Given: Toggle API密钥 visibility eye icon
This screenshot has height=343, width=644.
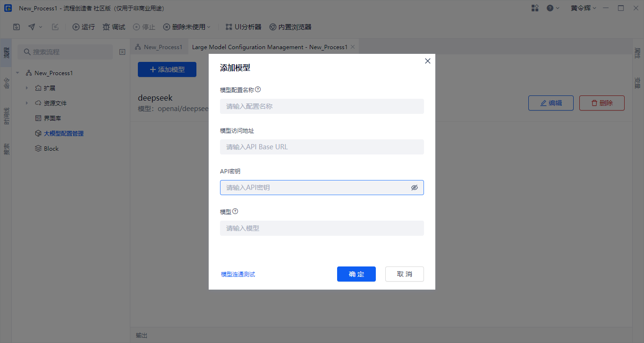Looking at the screenshot, I should 415,188.
